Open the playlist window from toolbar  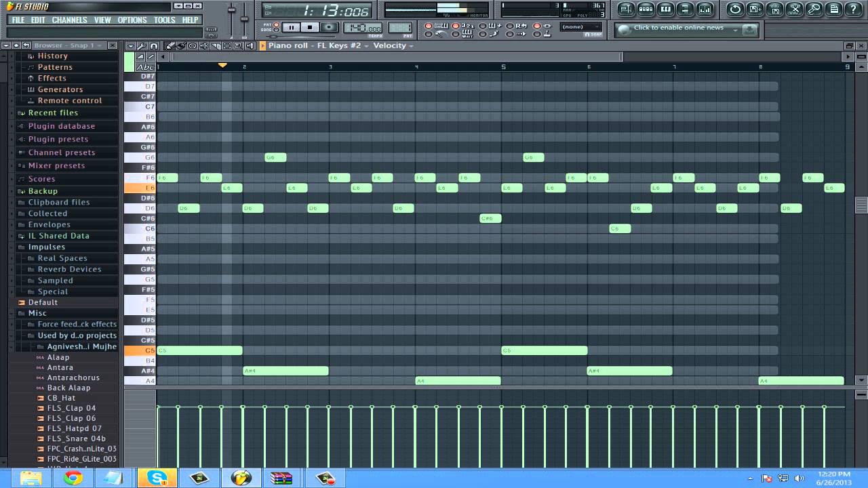626,9
